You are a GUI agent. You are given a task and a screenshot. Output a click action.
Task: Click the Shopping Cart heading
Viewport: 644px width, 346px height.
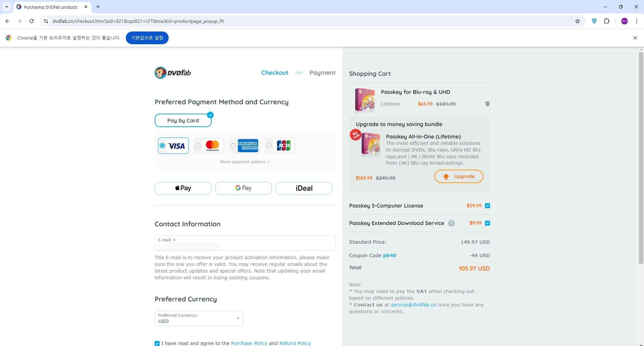click(370, 74)
